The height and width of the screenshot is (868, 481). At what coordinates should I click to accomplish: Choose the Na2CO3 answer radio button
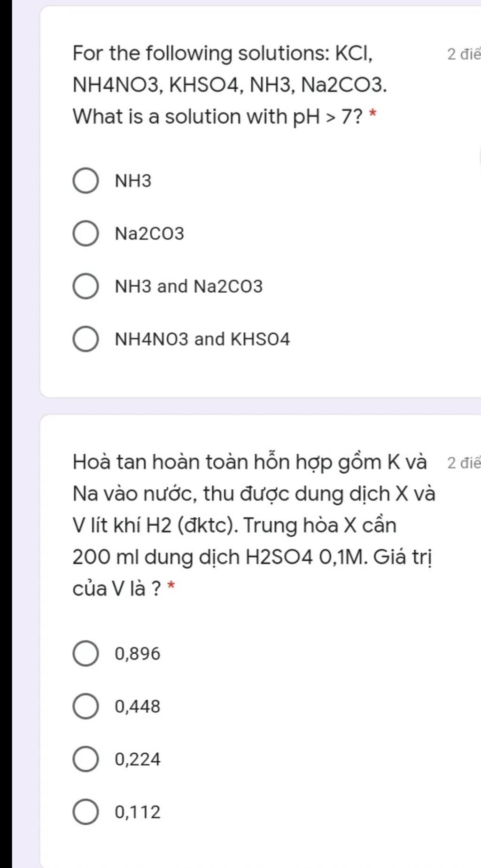85,234
